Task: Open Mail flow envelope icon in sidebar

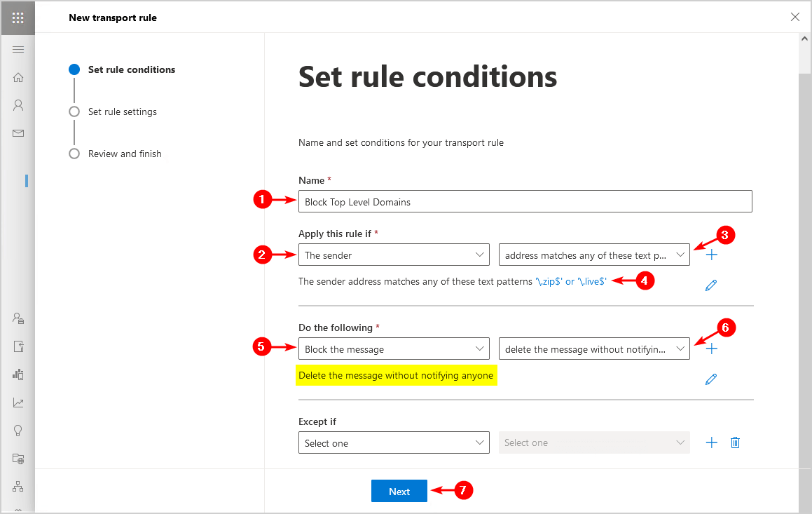Action: click(x=18, y=133)
